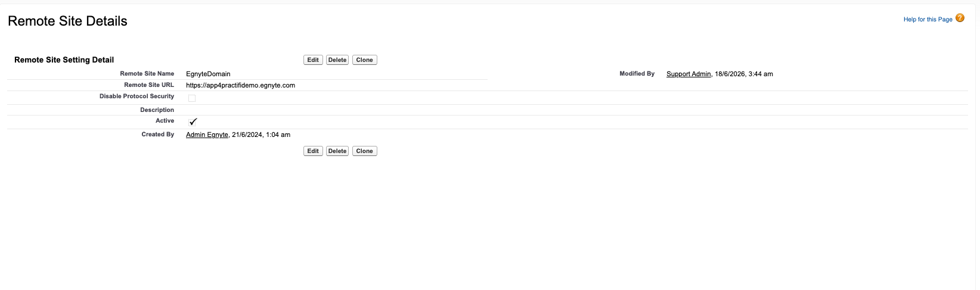Click the Active field label
980x290 pixels.
click(165, 120)
